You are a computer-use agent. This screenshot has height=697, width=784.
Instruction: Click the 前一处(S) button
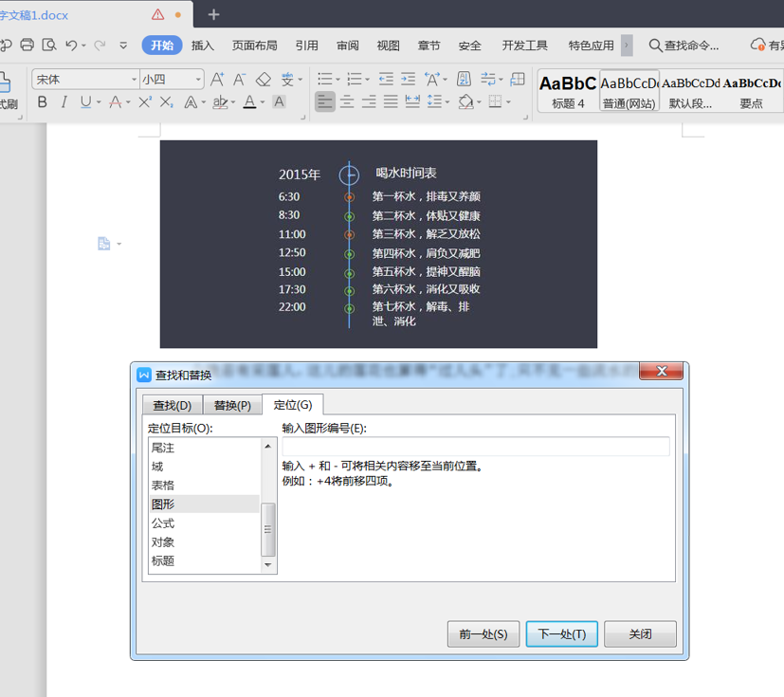pos(483,634)
